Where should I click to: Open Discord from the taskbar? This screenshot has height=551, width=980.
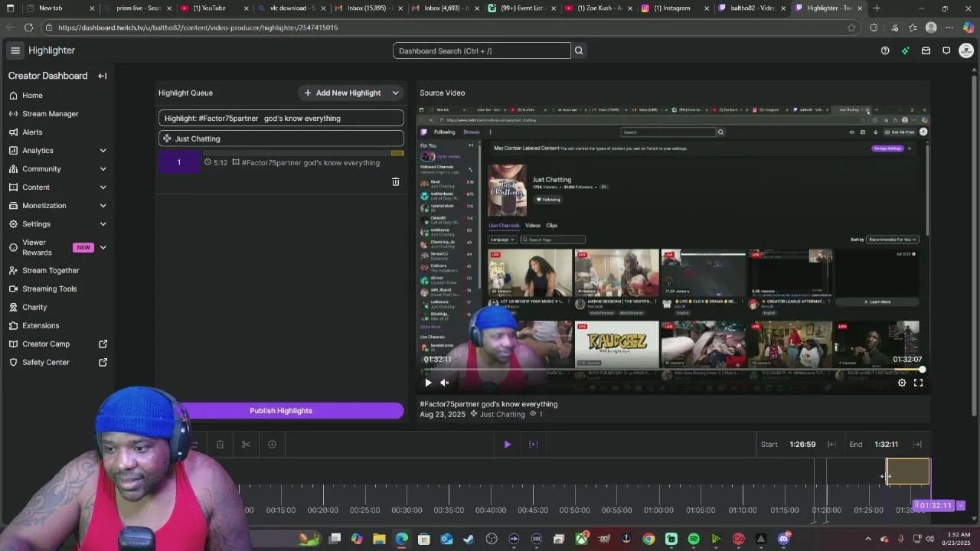coord(783,539)
